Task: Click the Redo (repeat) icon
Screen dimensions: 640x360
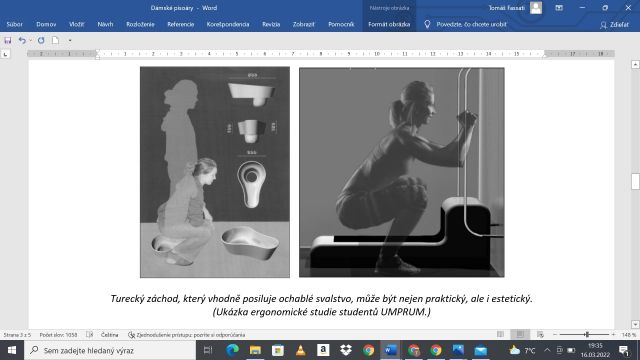Action: point(41,40)
